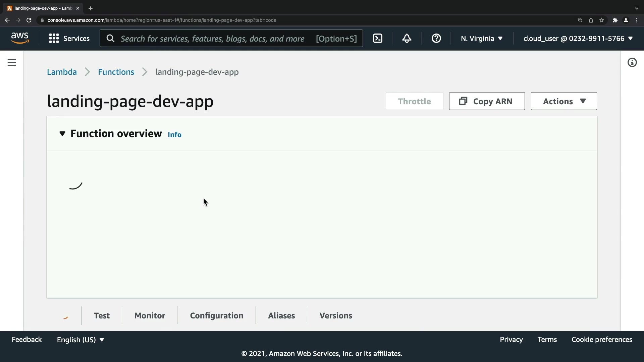Click the Copy ARN button

[487, 101]
